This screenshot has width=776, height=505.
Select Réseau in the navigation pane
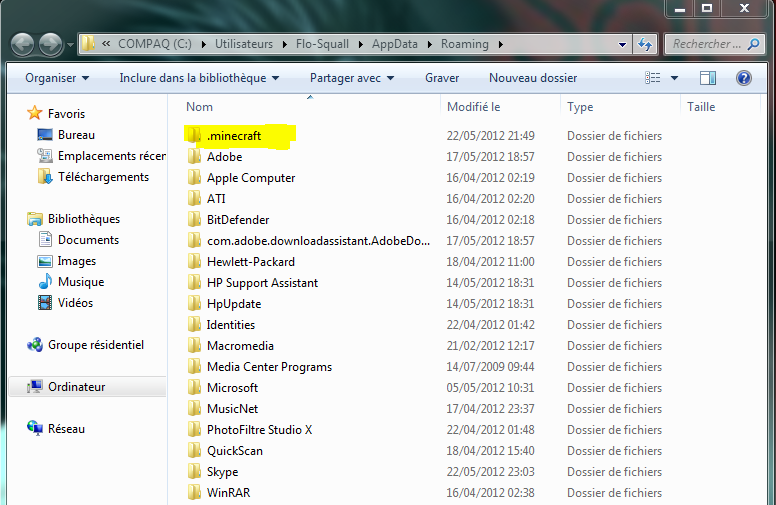pos(66,429)
